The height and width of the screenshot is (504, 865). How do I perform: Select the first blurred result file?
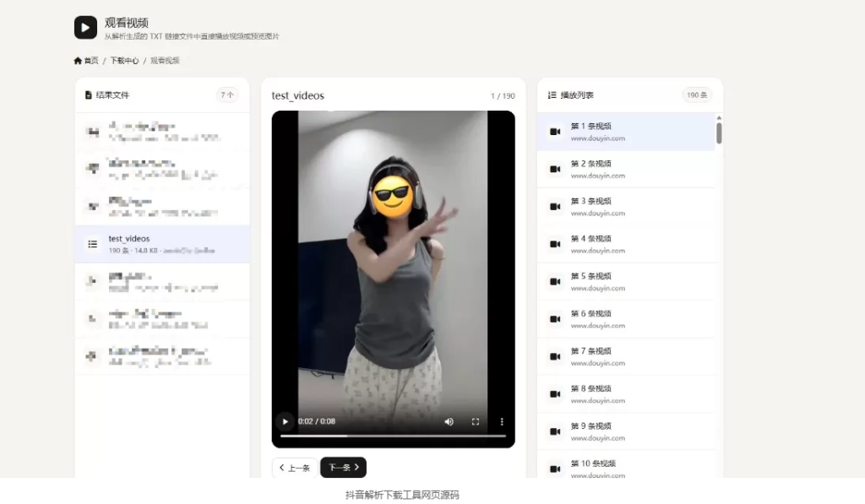[162, 131]
